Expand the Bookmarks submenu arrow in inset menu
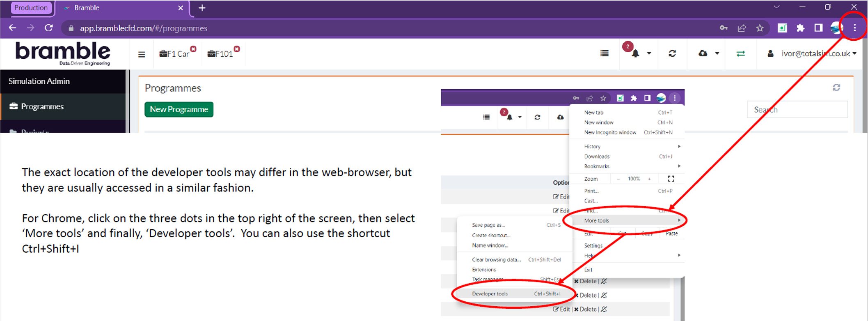This screenshot has height=321, width=868. point(679,166)
